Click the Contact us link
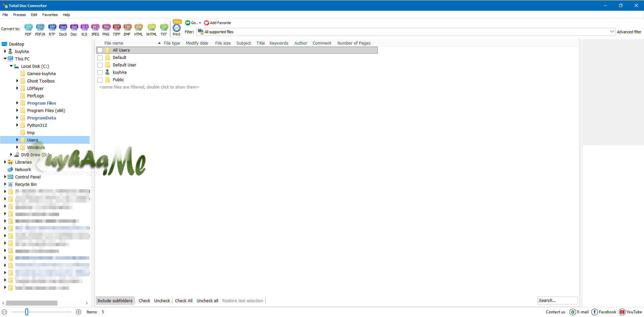644x317 pixels. (x=555, y=312)
